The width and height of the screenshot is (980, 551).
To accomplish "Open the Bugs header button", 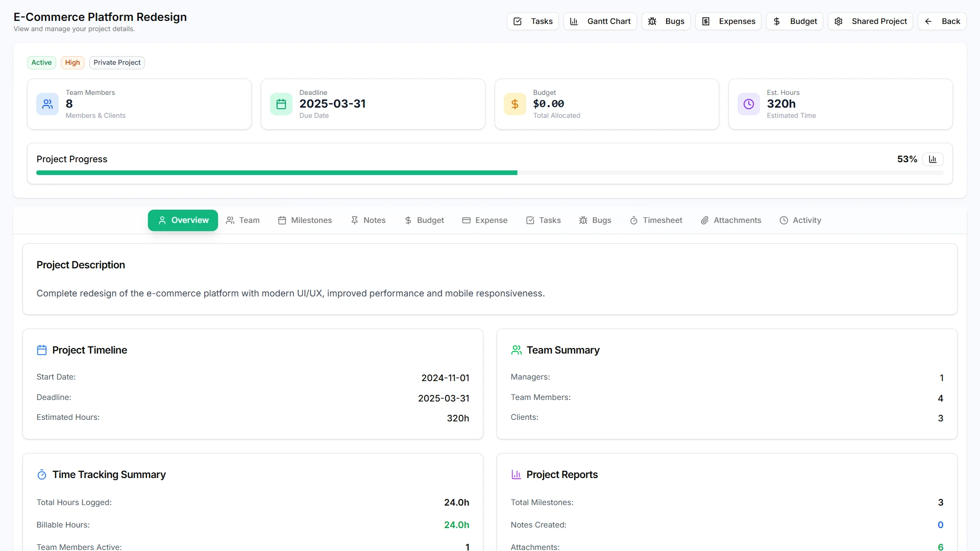I will [x=666, y=21].
